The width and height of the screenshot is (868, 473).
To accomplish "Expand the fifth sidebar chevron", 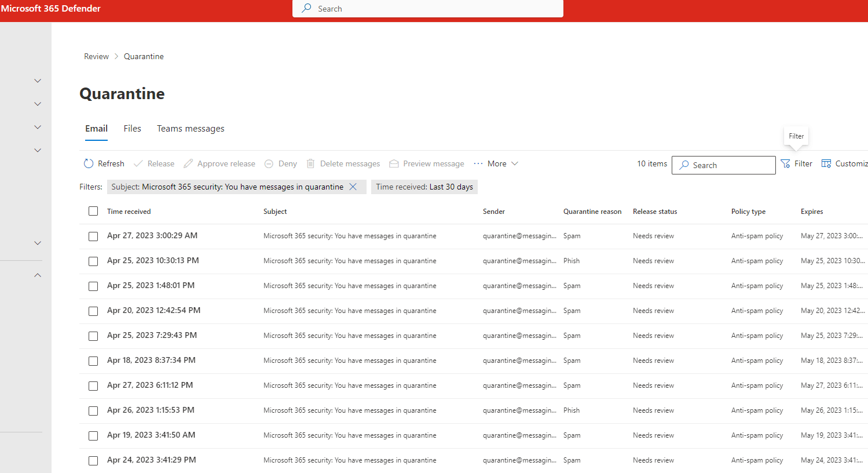I will pos(38,243).
